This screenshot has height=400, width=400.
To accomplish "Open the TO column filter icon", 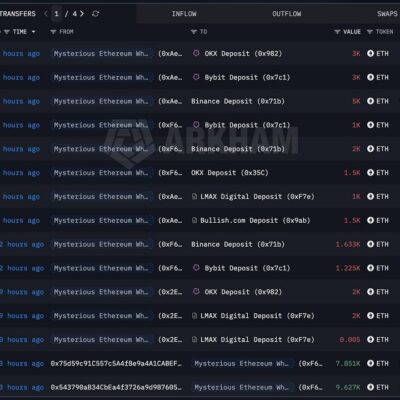I will (194, 32).
